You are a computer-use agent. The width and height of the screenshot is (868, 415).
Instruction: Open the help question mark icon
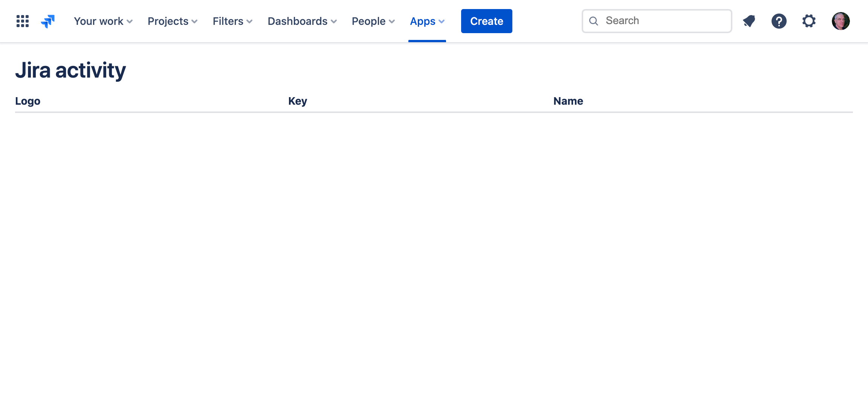click(x=779, y=21)
